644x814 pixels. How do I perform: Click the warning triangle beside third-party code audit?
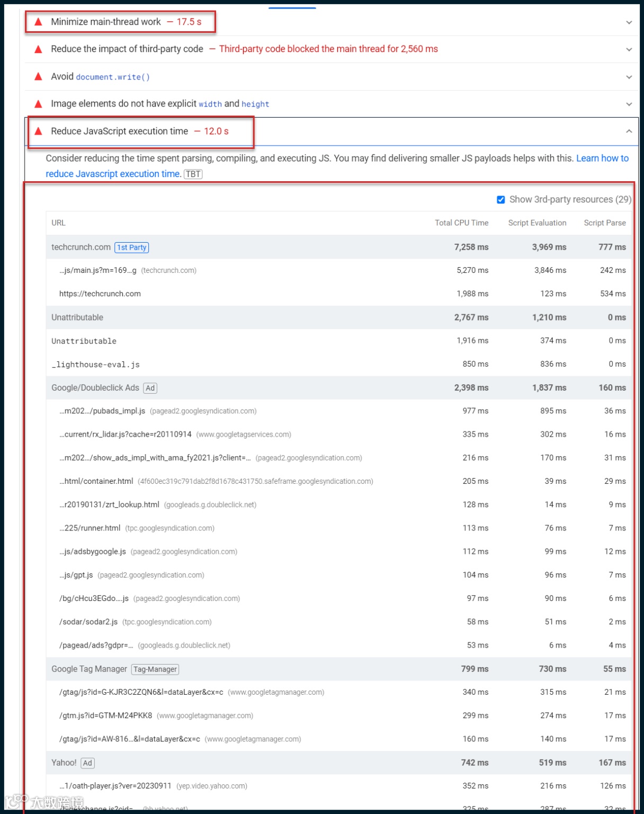(x=38, y=49)
